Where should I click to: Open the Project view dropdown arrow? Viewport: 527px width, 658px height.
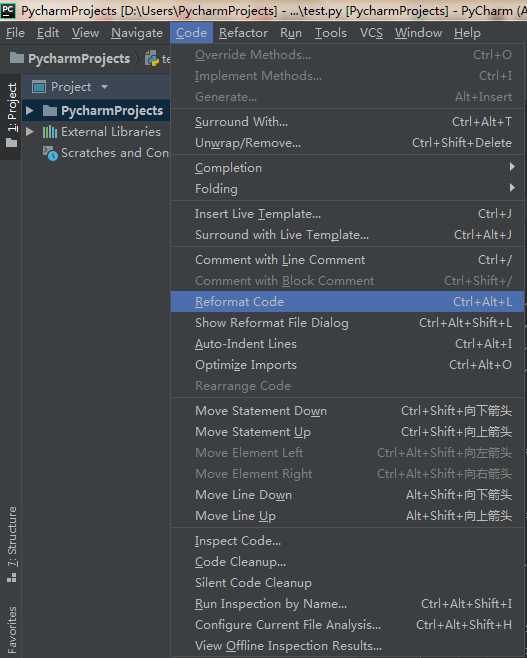[x=104, y=87]
